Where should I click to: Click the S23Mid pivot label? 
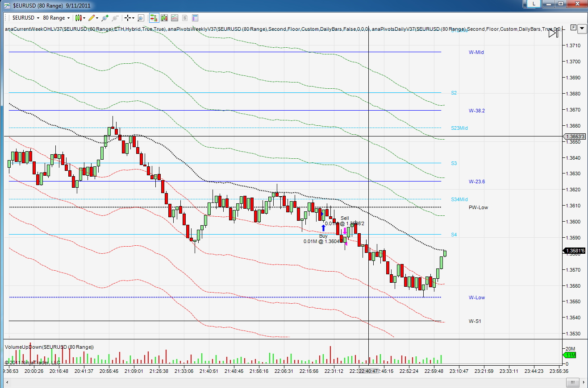click(x=459, y=128)
